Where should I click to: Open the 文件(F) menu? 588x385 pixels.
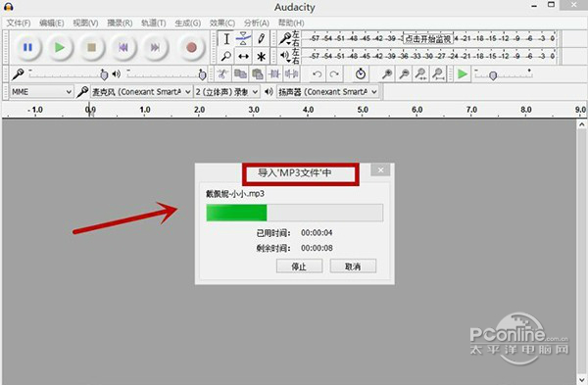(19, 24)
